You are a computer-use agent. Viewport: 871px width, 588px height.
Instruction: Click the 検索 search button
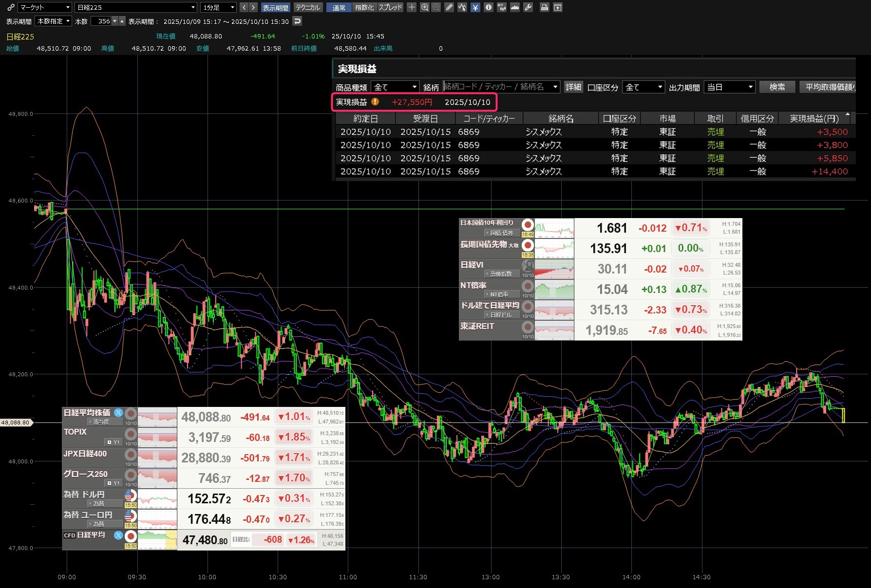click(x=777, y=87)
